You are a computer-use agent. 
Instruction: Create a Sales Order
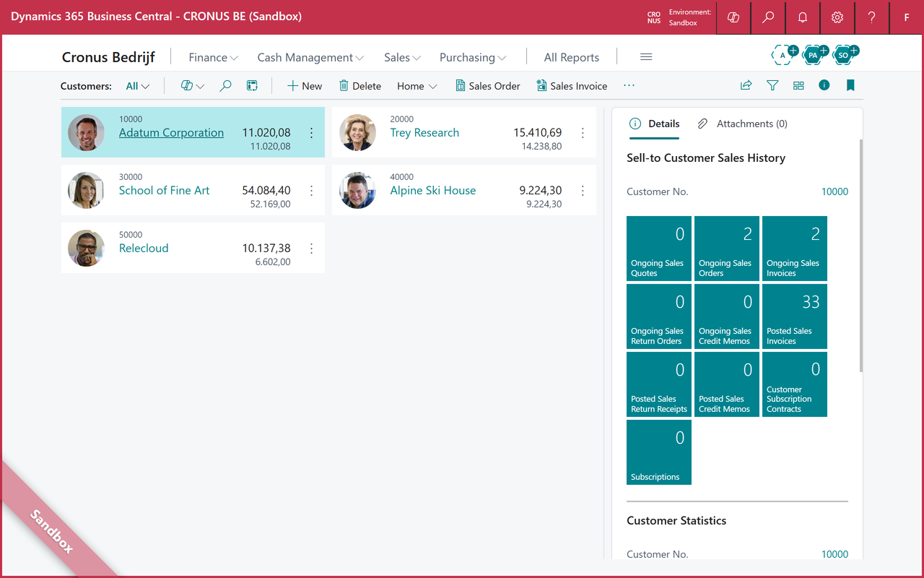pos(488,86)
